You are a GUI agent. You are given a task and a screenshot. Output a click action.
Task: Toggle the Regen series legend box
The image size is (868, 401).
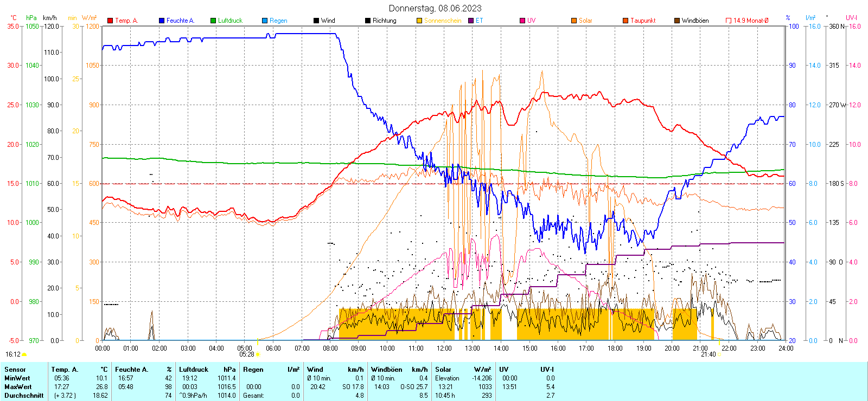(265, 21)
